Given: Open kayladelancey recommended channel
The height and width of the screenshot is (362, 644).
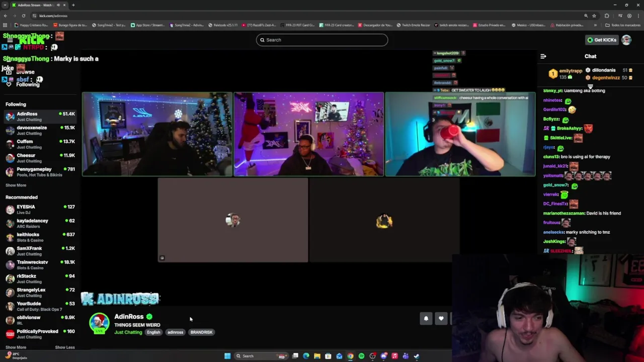Looking at the screenshot, I should pyautogui.click(x=40, y=223).
